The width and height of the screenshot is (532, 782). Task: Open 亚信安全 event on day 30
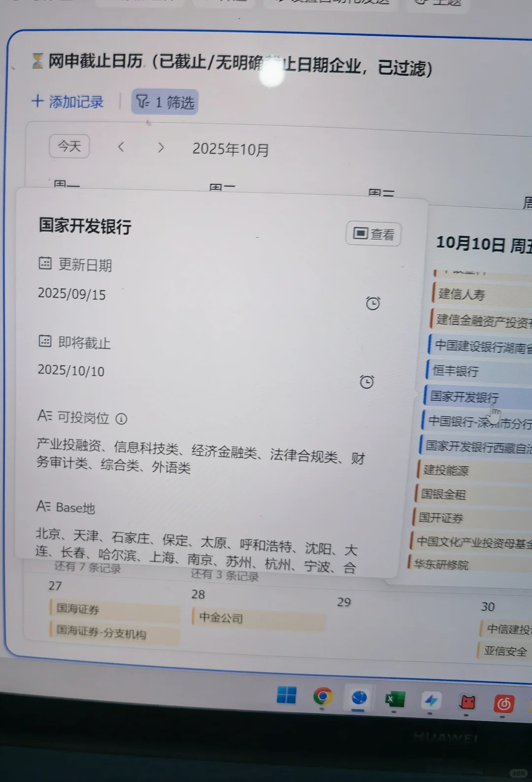504,651
